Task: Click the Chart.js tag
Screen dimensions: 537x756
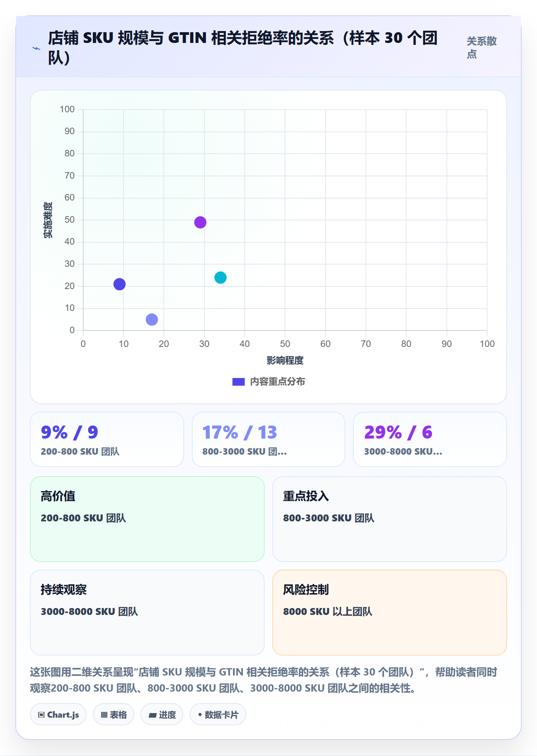Action: [x=58, y=715]
